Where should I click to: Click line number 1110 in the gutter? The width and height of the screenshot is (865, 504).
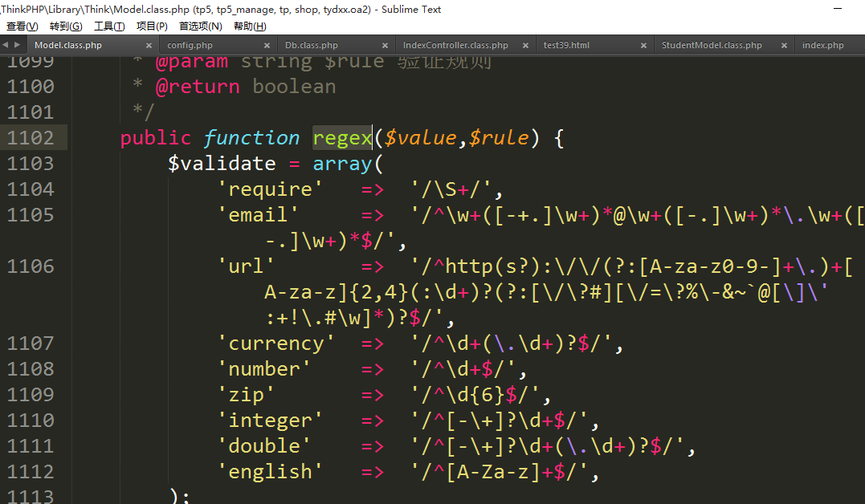click(x=31, y=421)
